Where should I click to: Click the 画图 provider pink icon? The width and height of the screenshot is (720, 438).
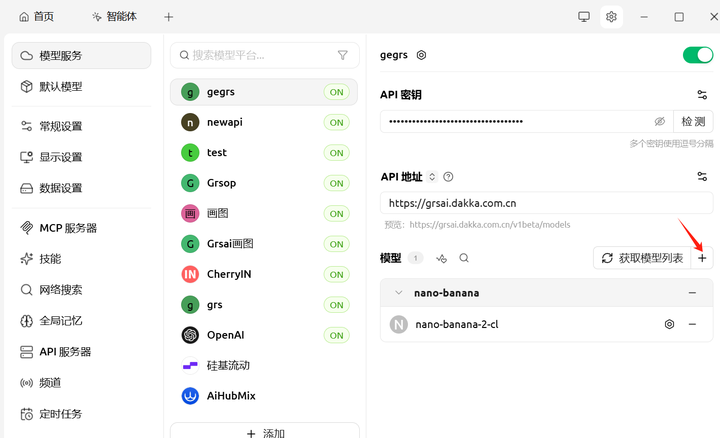(190, 213)
